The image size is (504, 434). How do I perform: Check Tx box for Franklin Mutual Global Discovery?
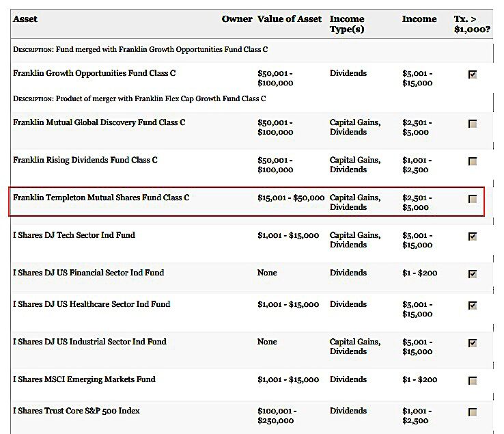472,124
